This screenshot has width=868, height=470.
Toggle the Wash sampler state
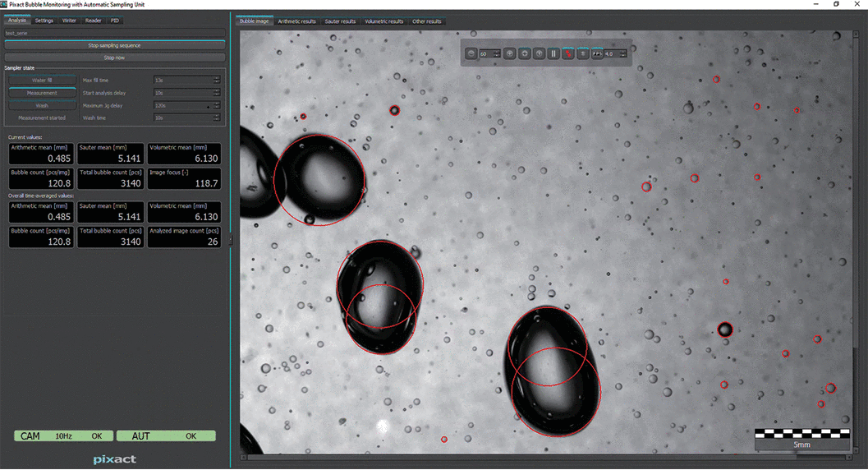(x=41, y=105)
